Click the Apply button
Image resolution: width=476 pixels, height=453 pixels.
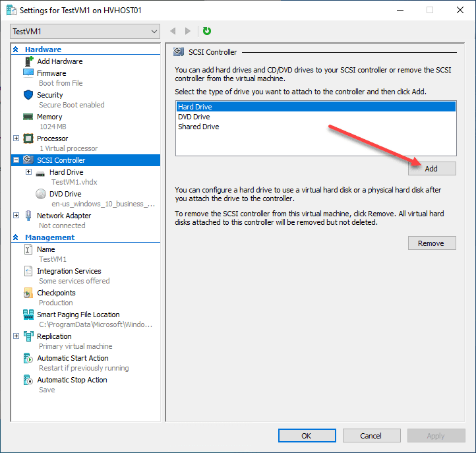[x=436, y=436]
